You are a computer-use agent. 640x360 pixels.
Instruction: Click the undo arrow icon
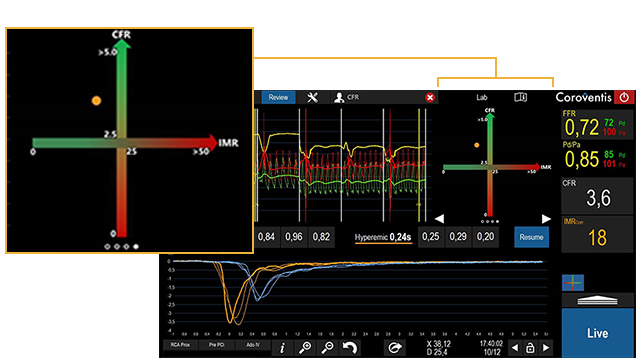tap(350, 348)
